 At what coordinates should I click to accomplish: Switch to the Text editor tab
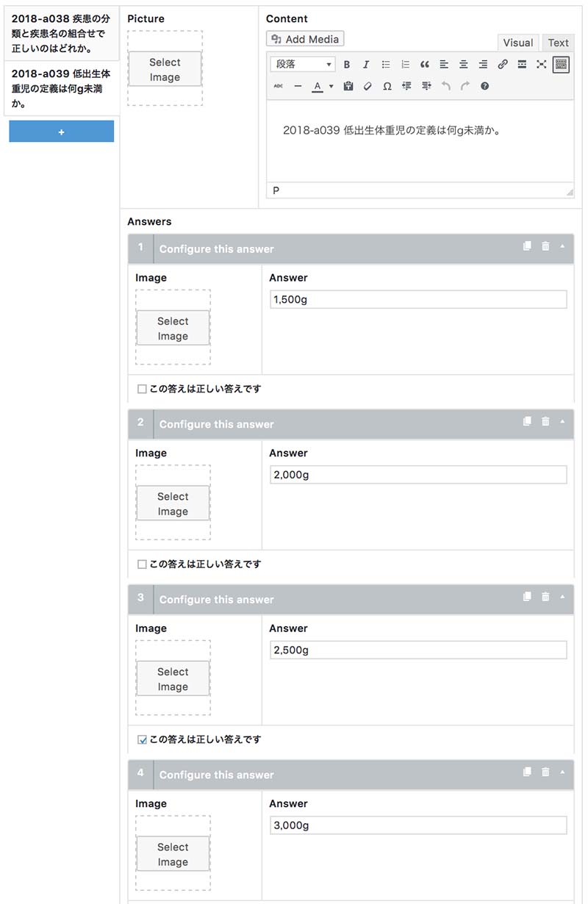(558, 43)
